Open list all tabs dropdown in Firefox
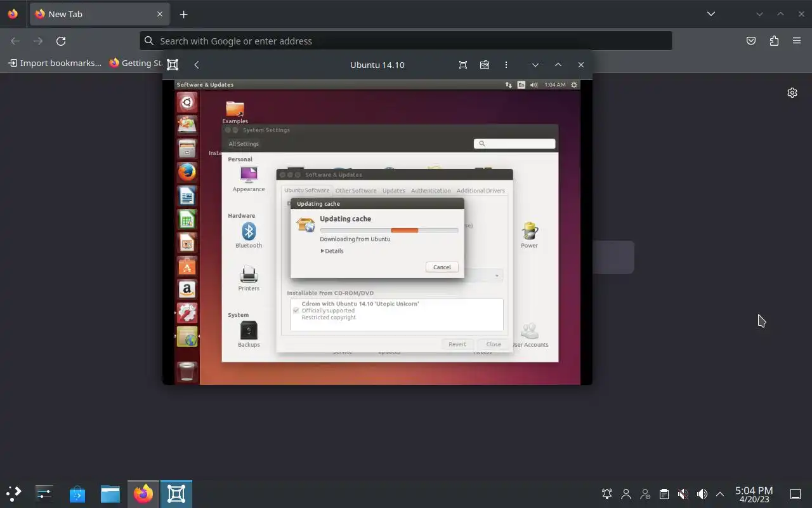Image resolution: width=812 pixels, height=508 pixels. (x=711, y=14)
